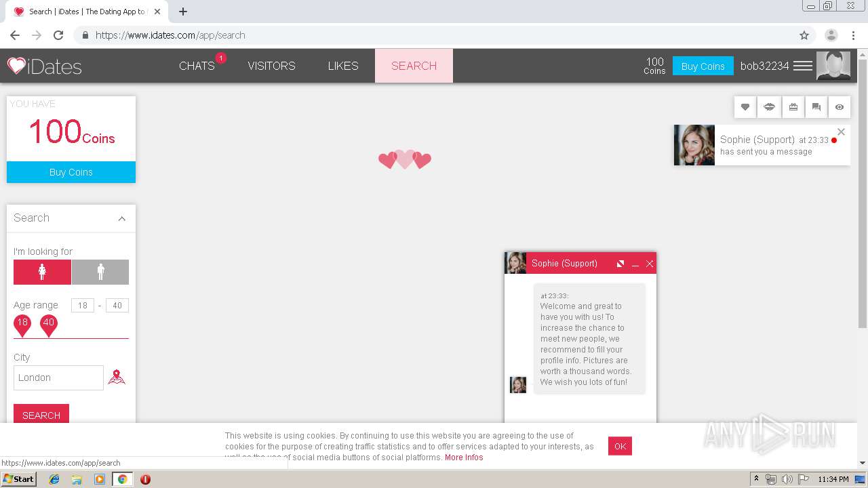Collapse the Search panel
Image resolution: width=868 pixels, height=488 pixels.
pos(122,218)
